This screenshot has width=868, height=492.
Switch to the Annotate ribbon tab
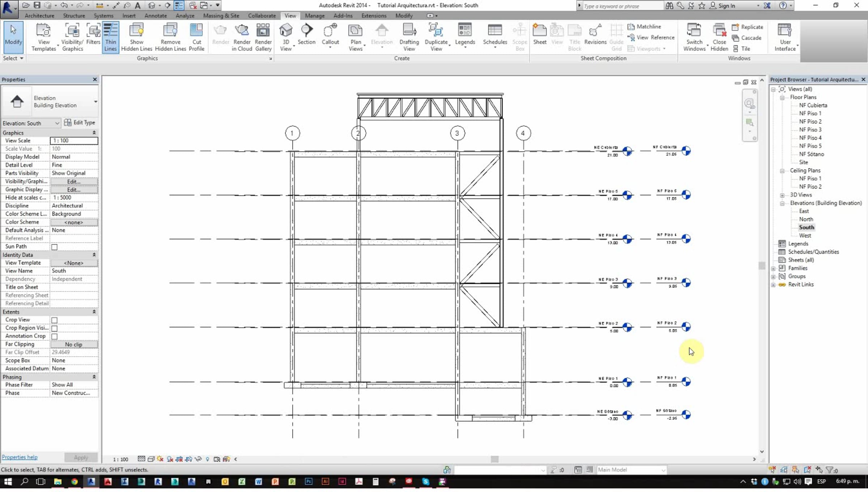tap(156, 16)
